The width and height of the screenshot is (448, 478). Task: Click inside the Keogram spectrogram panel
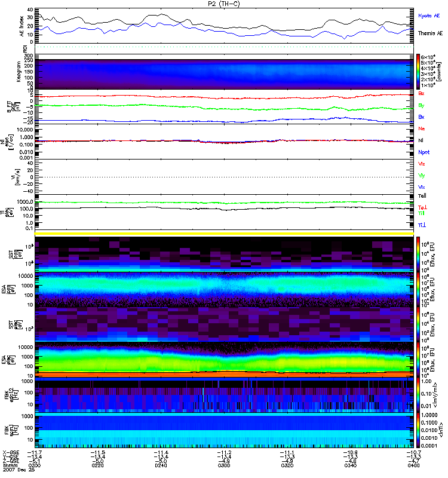225,74
